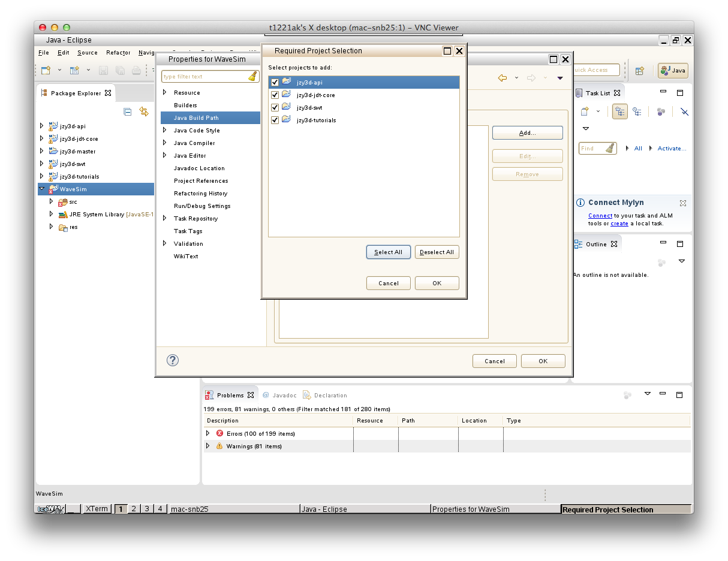
Task: Click Cancel in Required Project Selection dialog
Action: [389, 283]
